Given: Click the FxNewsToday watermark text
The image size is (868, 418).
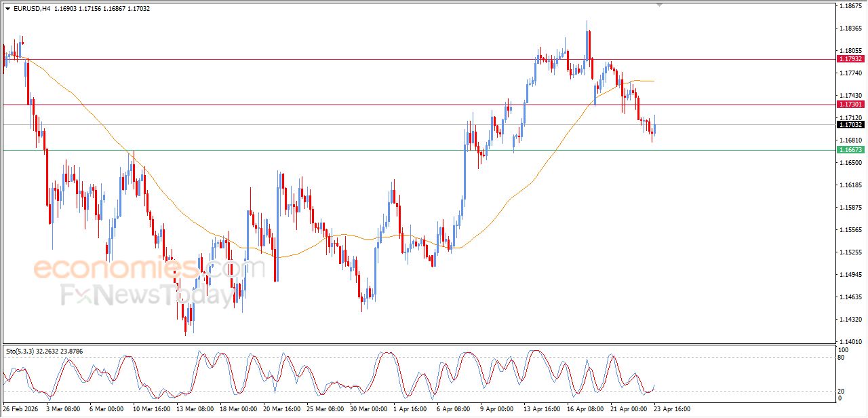Looking at the screenshot, I should click(x=147, y=295).
